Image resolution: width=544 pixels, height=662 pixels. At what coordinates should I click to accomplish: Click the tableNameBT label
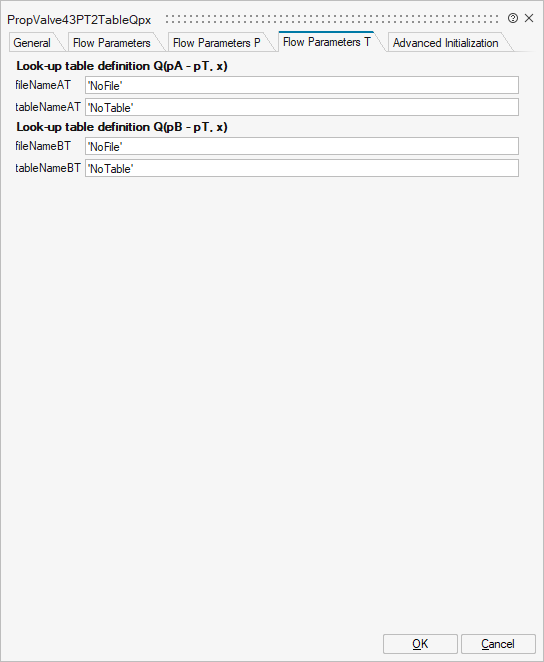click(x=48, y=168)
